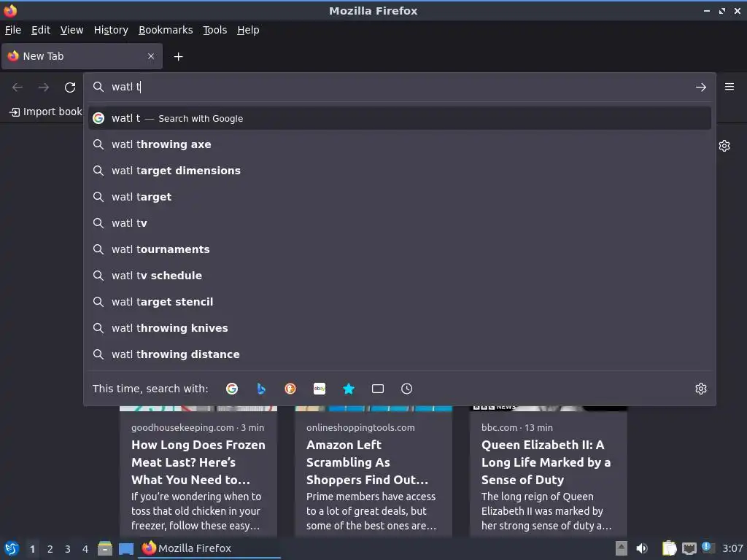Choose suggestion 'watl target dimensions'

click(400, 171)
